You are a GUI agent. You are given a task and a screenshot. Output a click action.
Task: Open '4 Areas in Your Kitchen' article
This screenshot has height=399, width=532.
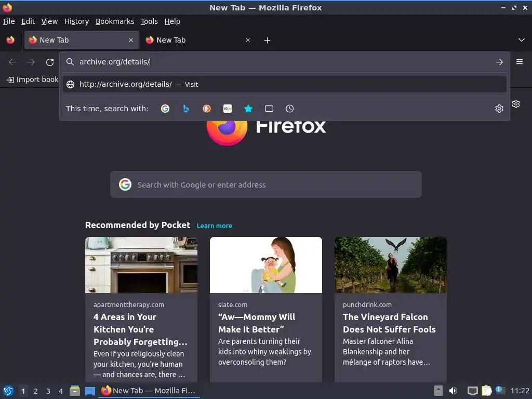(x=140, y=329)
